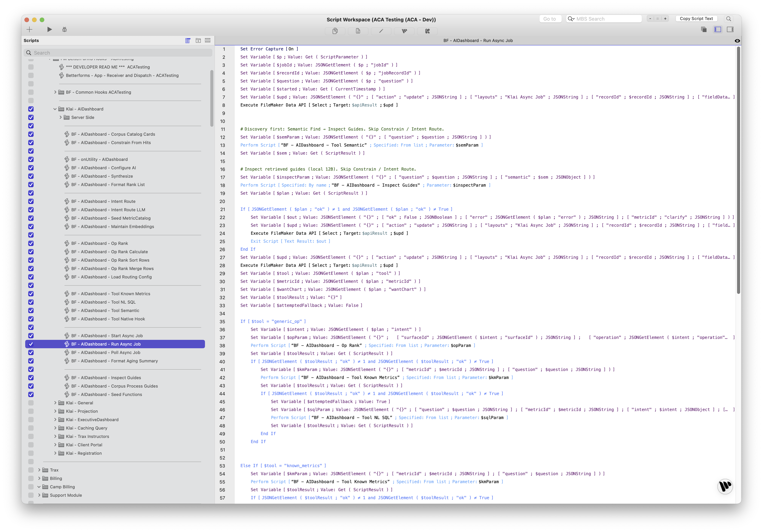This screenshot has width=763, height=532.
Task: Click the MBS Search magnifier dropdown
Action: coord(571,19)
